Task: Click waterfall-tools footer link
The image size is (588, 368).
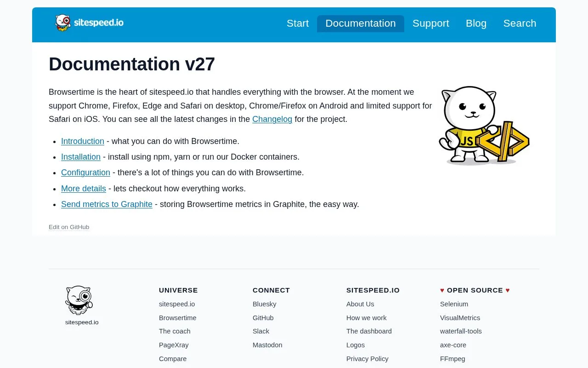Action: [461, 331]
